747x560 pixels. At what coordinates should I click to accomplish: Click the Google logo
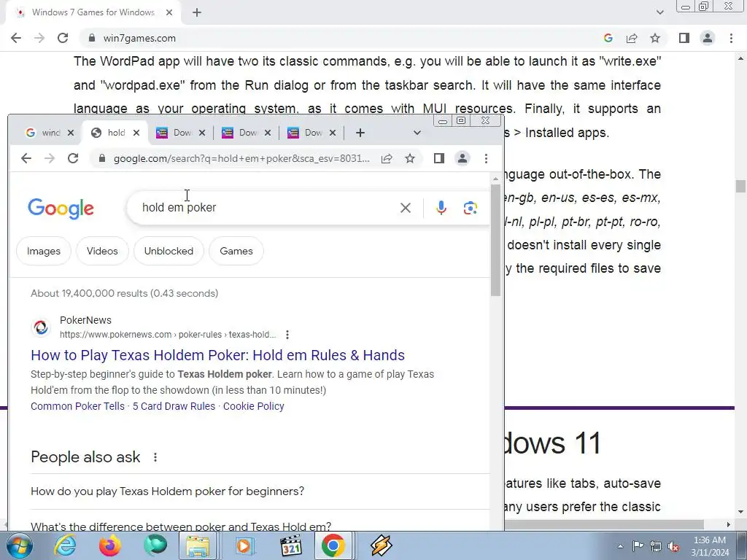[61, 209]
